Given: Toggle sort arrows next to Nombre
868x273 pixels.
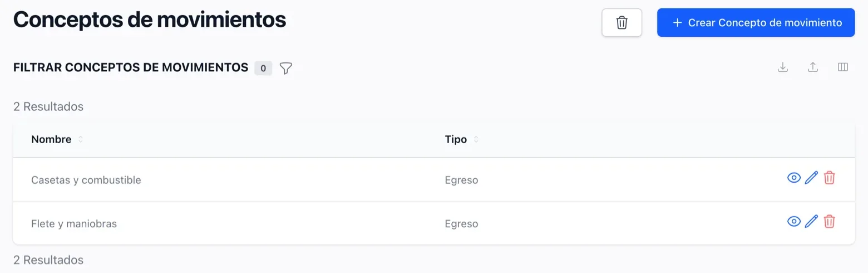Looking at the screenshot, I should (x=81, y=139).
